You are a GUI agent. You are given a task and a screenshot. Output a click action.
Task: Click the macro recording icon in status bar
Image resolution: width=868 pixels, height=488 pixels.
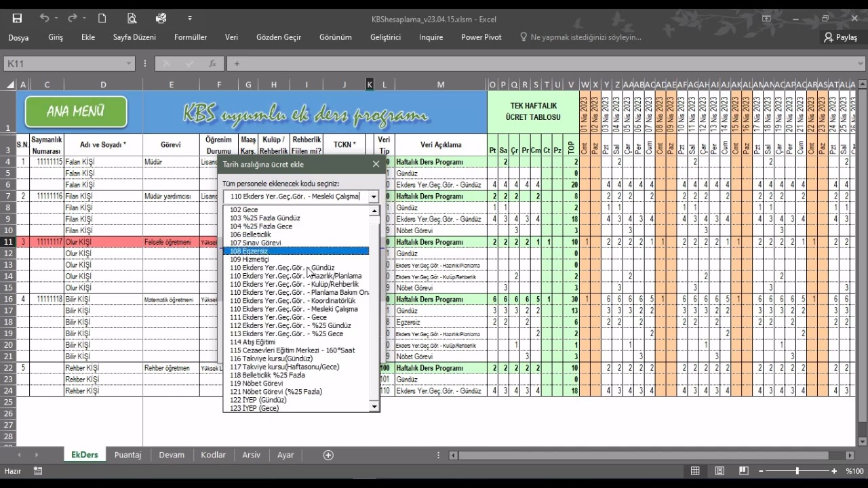click(x=38, y=471)
